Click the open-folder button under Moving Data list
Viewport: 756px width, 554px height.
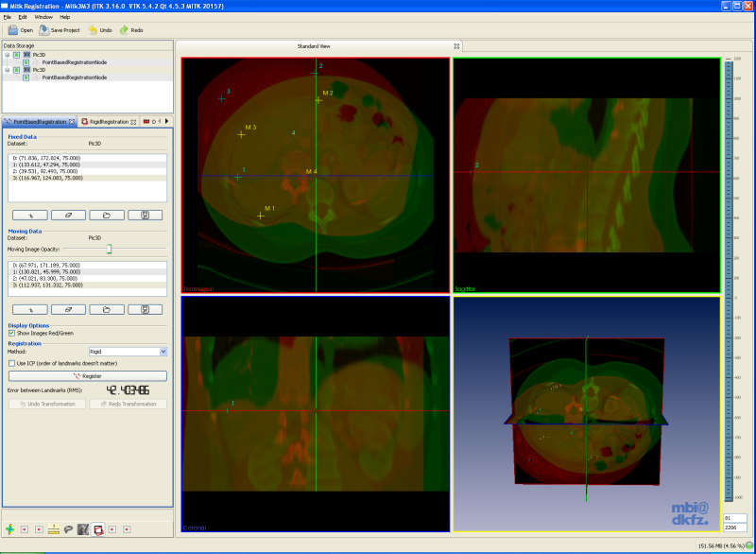click(107, 309)
